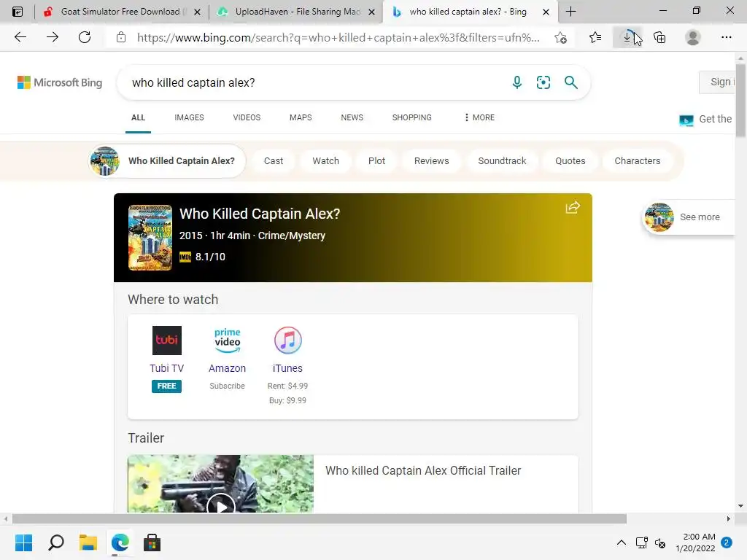The height and width of the screenshot is (560, 747).
Task: Open Microsoft Store from taskbar
Action: [x=152, y=542]
